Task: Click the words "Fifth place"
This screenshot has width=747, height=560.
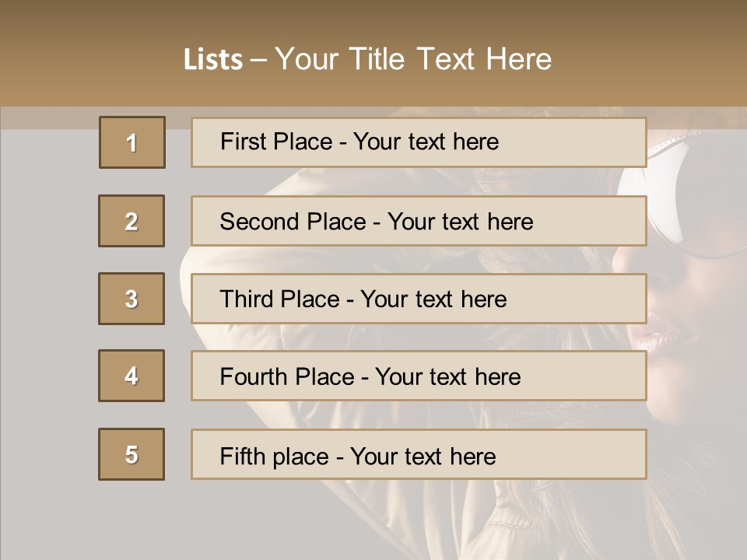Action: coord(273,456)
